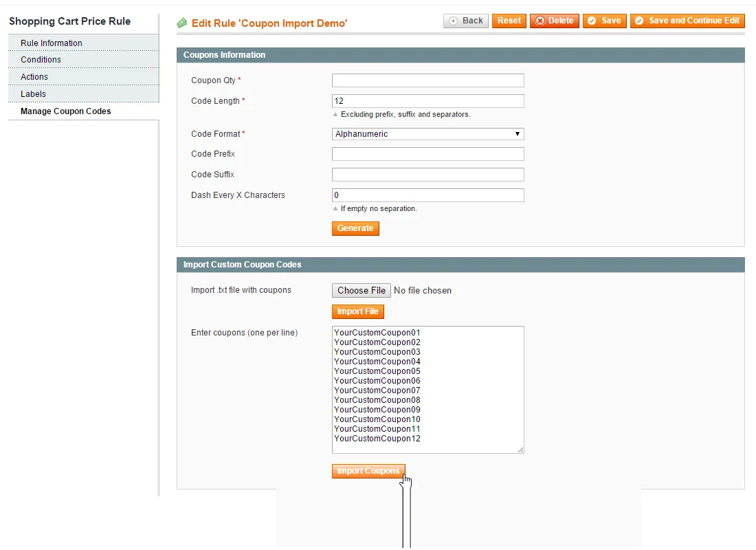Click the rule icon beside Edit Rule heading

[181, 23]
